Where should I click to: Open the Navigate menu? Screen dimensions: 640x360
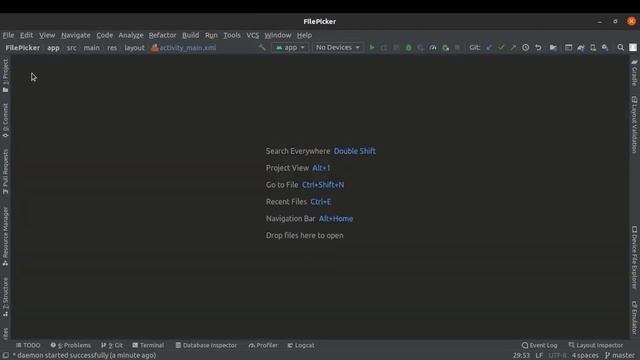click(76, 35)
